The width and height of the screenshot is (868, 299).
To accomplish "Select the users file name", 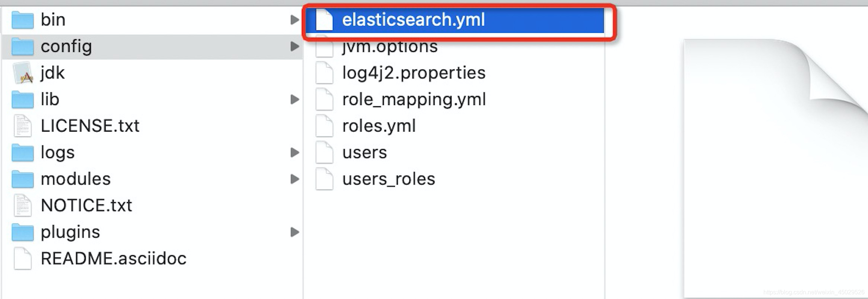I will [x=365, y=153].
